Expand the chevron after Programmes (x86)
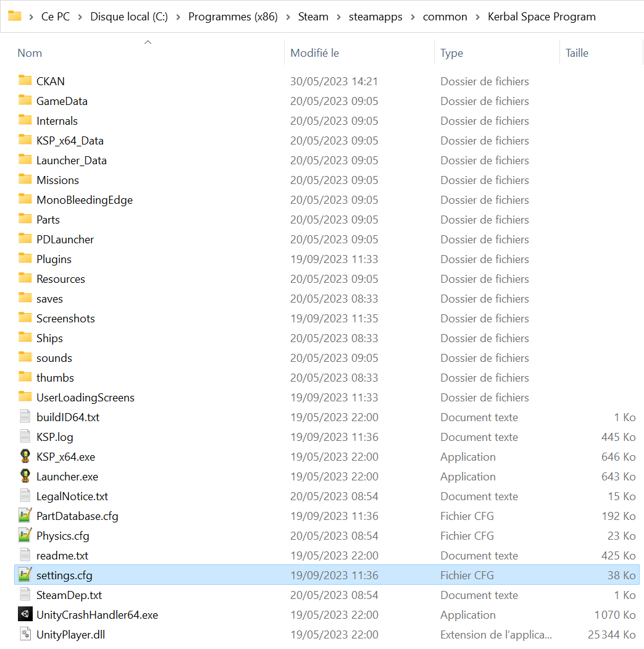The image size is (644, 649). pyautogui.click(x=288, y=17)
